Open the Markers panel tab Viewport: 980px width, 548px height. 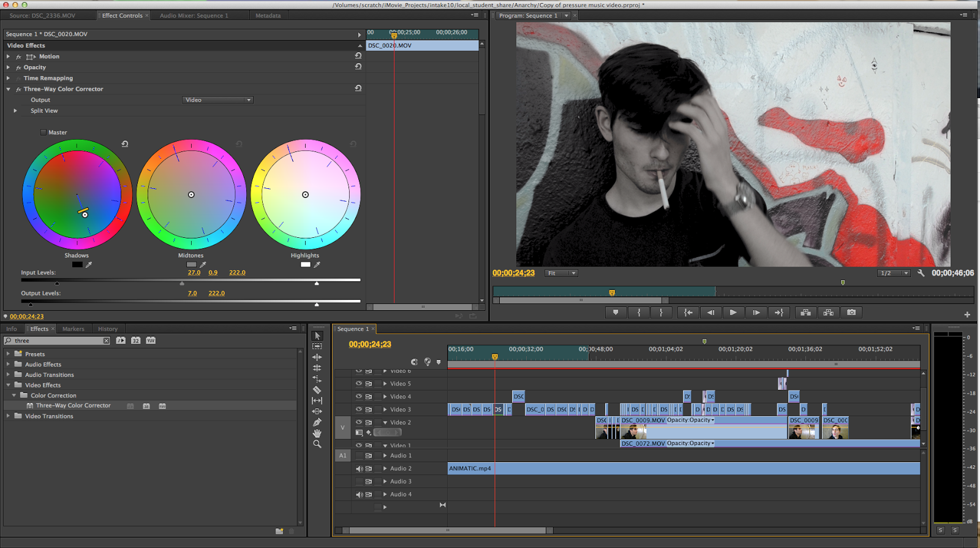tap(73, 329)
